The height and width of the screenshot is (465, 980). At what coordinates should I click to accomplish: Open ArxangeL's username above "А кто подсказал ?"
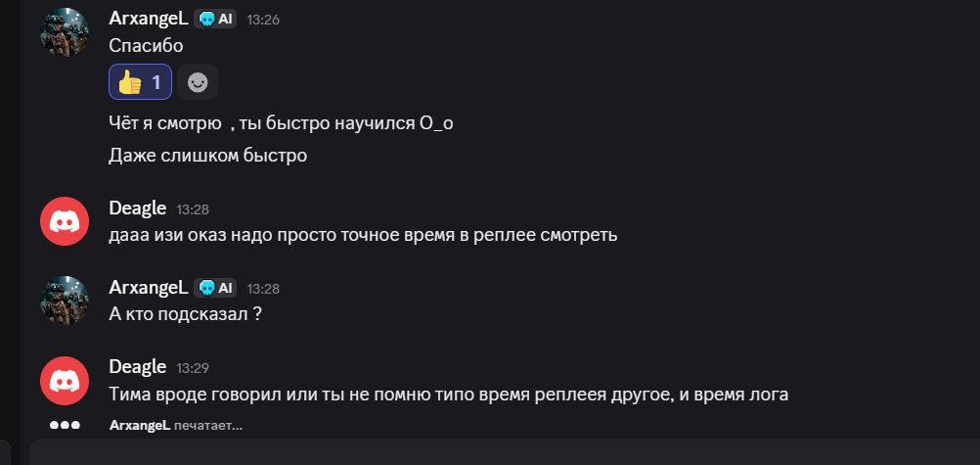tap(149, 288)
